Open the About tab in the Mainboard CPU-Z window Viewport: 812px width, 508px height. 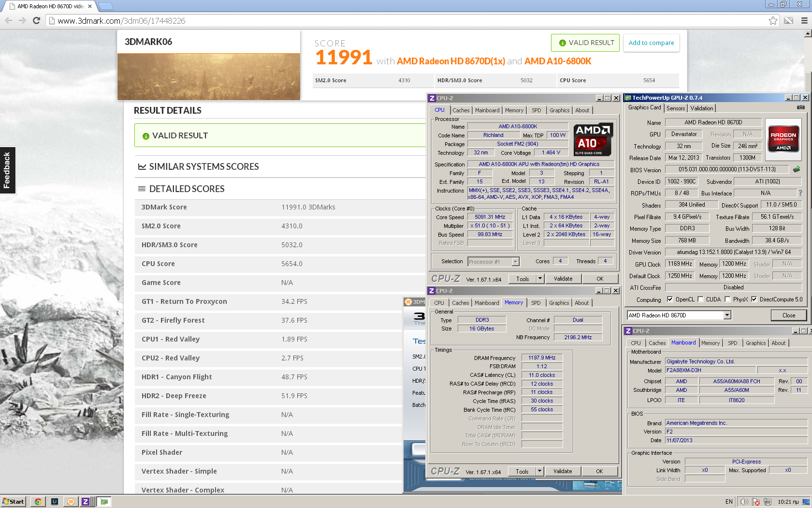coord(778,343)
